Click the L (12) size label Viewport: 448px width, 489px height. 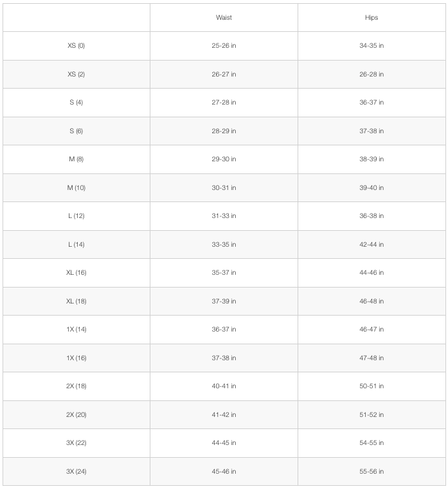click(x=76, y=216)
